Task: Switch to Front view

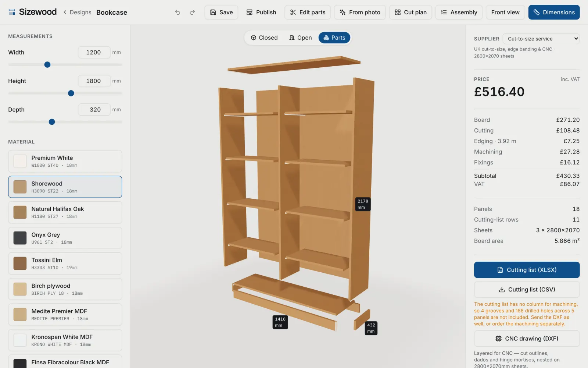Action: [x=505, y=12]
